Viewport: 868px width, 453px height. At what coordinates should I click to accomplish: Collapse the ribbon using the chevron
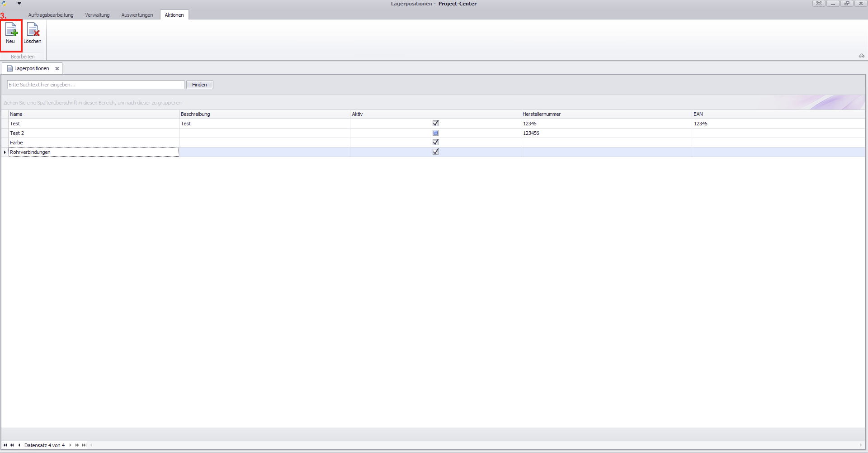(x=861, y=56)
